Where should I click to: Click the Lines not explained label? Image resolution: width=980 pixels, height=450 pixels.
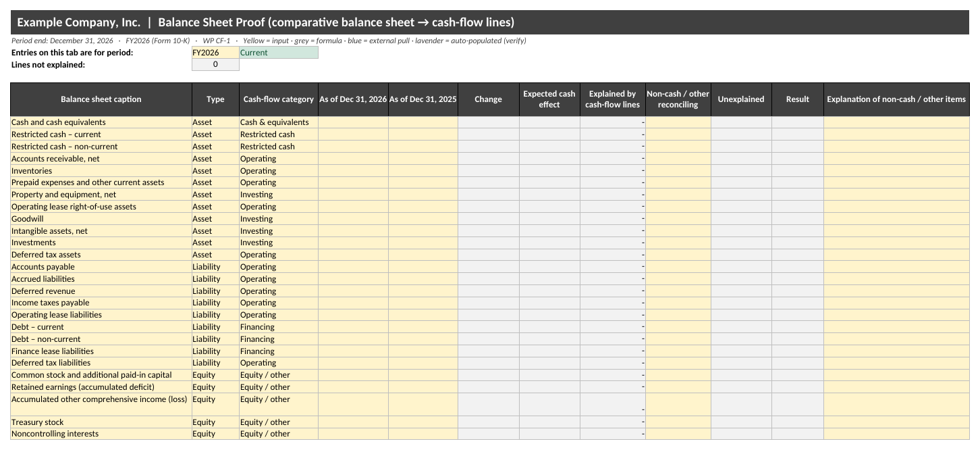(x=49, y=65)
